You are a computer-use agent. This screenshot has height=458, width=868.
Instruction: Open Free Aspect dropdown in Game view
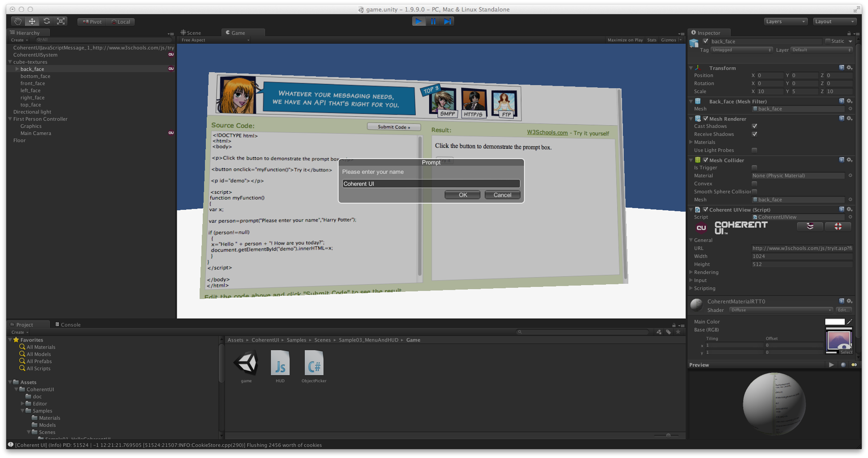(215, 40)
